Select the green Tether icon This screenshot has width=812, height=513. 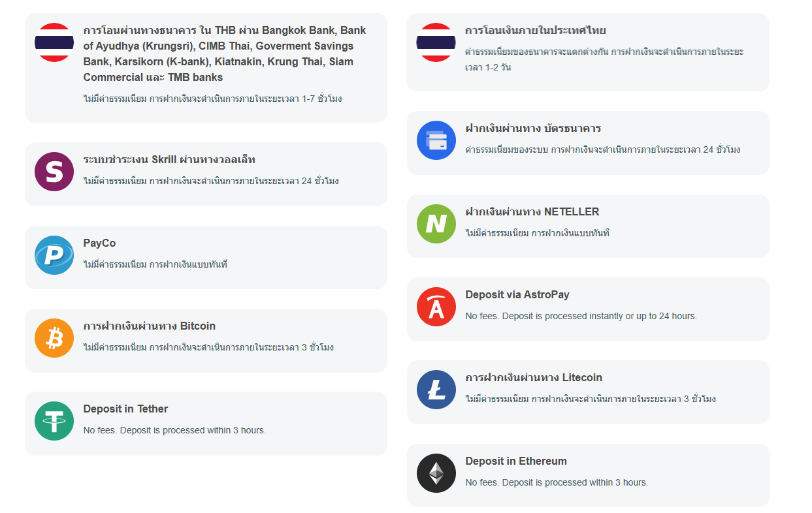(x=54, y=421)
